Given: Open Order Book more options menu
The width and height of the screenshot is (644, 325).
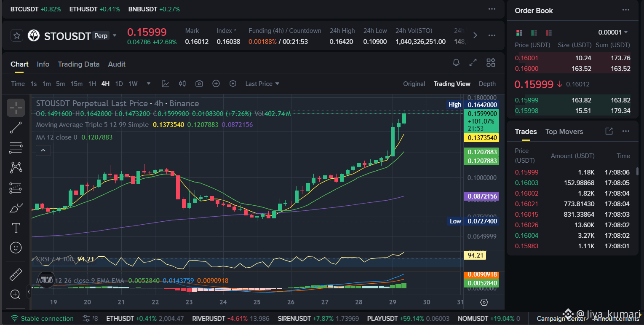Looking at the screenshot, I should (626, 10).
